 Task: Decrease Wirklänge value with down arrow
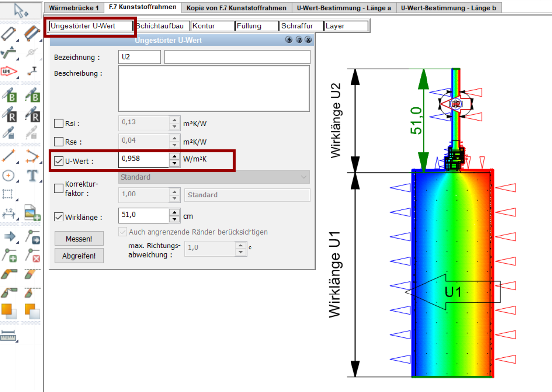pyautogui.click(x=174, y=220)
